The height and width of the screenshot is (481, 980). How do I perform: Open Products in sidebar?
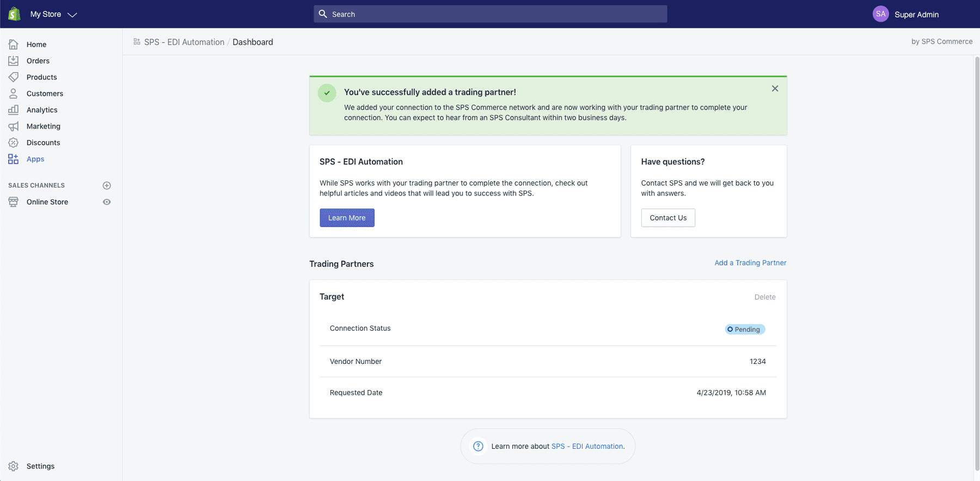(42, 77)
